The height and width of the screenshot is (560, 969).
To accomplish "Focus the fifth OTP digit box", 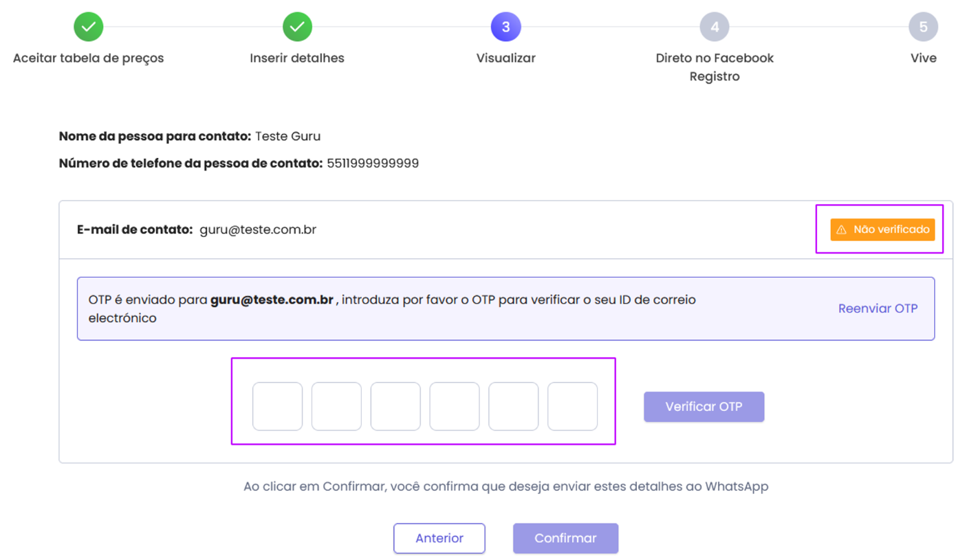I will click(x=513, y=406).
